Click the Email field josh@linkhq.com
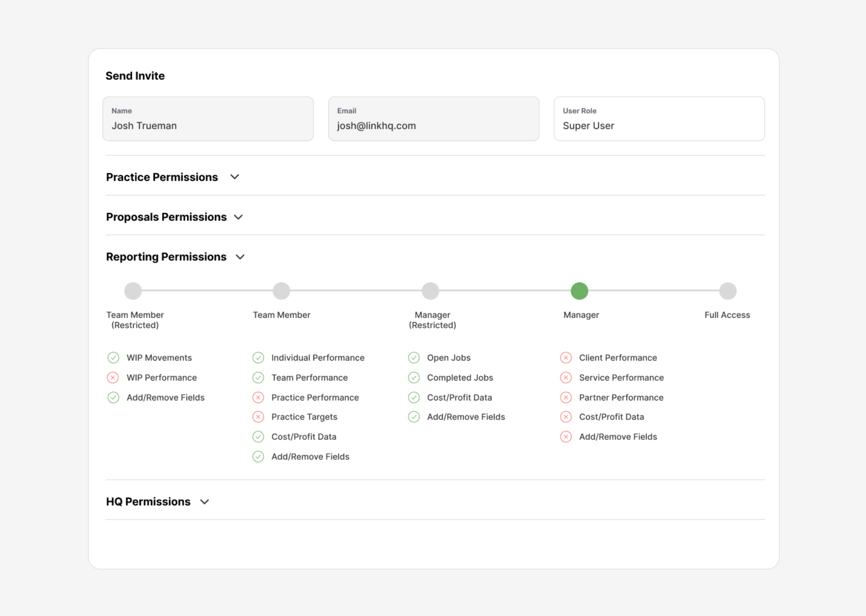The image size is (866, 616). 433,119
